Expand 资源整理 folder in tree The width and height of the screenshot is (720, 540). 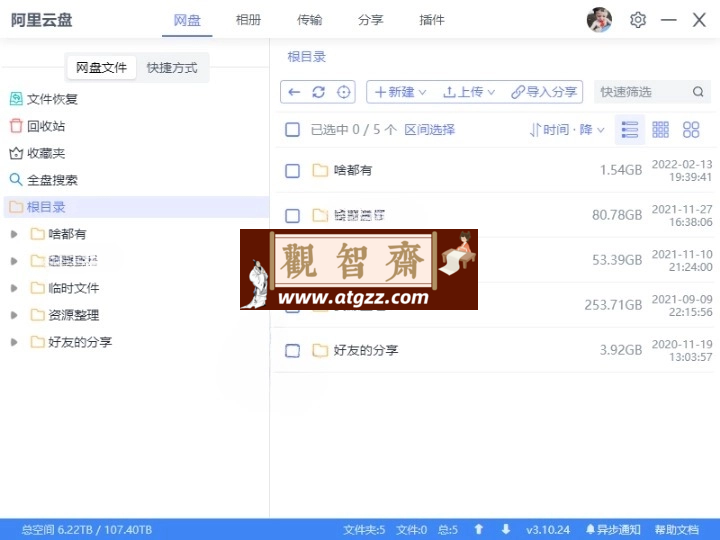coord(14,315)
